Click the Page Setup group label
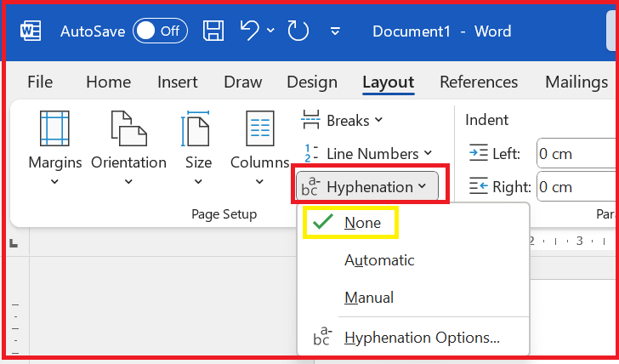This screenshot has height=364, width=619. point(224,214)
